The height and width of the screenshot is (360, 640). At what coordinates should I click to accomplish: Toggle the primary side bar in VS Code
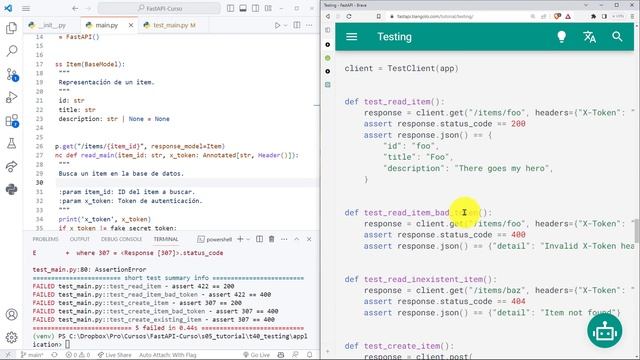(x=230, y=8)
